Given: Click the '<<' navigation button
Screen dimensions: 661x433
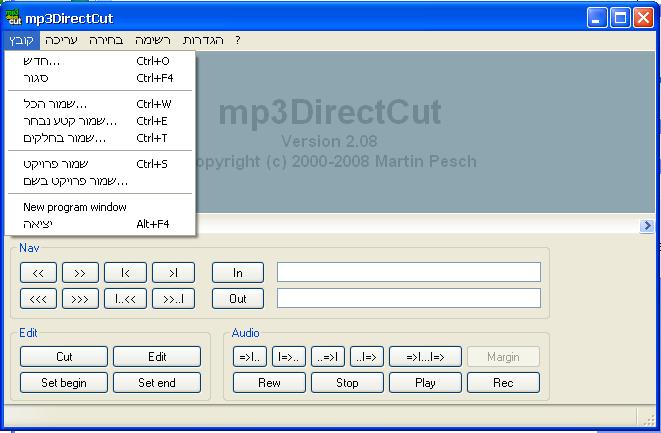Looking at the screenshot, I should click(x=38, y=272).
